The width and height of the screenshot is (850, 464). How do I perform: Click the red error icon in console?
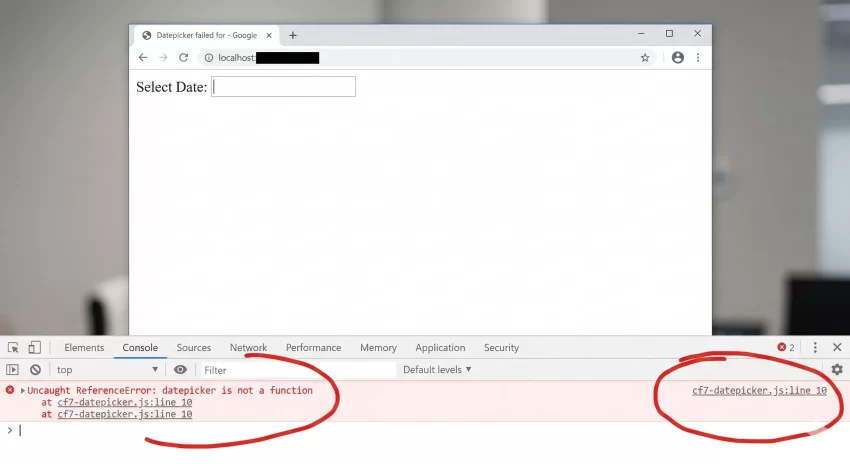[x=10, y=390]
